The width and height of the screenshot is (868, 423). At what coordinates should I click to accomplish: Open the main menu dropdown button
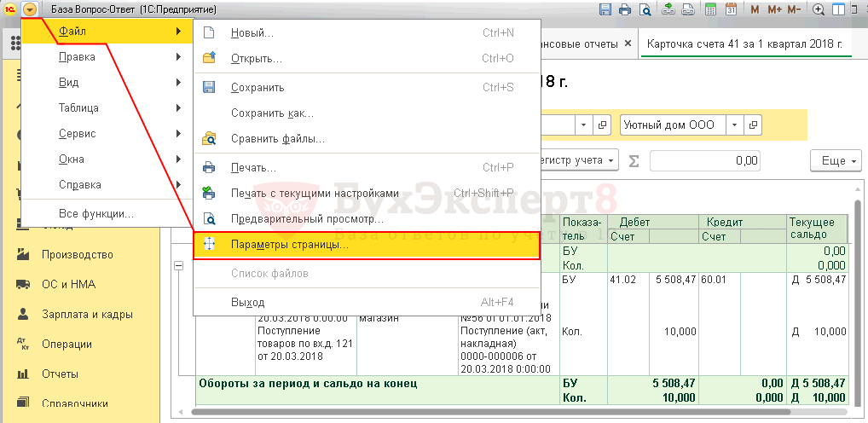click(29, 9)
